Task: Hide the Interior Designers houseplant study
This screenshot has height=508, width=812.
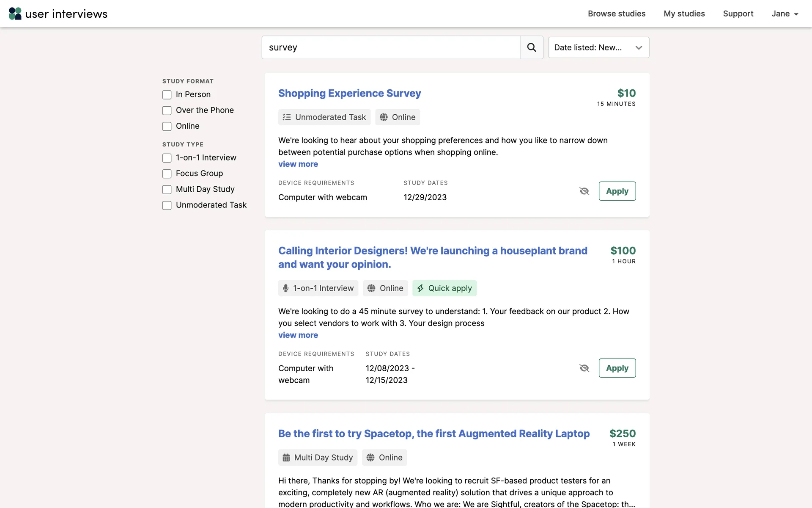Action: point(584,368)
